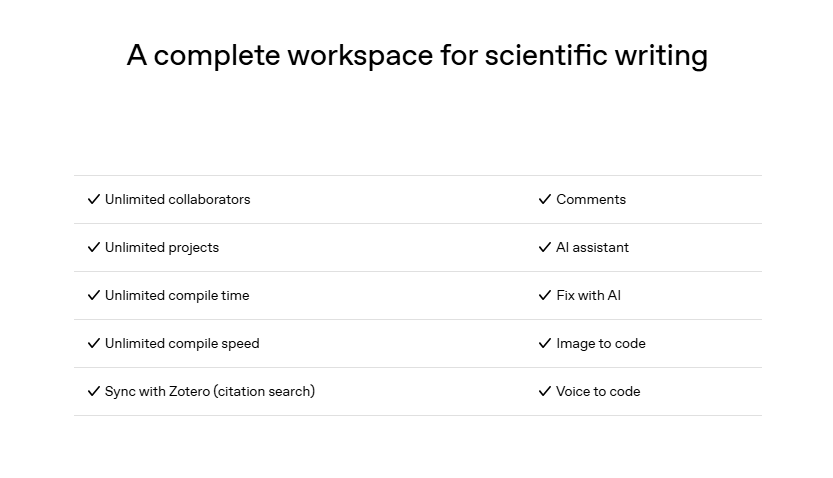Select the AI assistant feature text
Screen dimensions: 833x478
592,247
